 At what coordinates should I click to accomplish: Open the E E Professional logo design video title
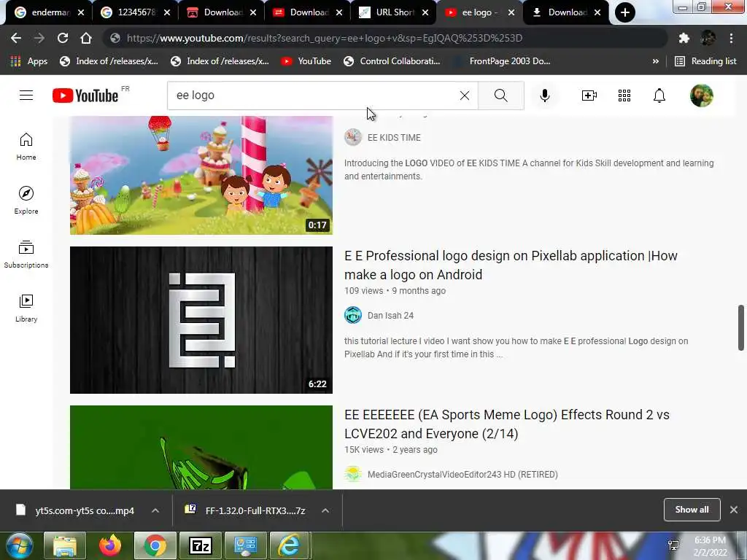511,265
